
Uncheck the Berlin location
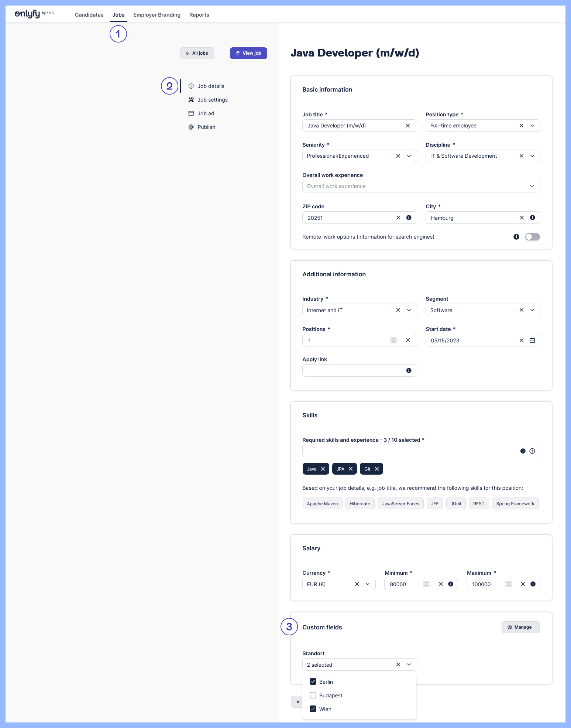pos(313,681)
